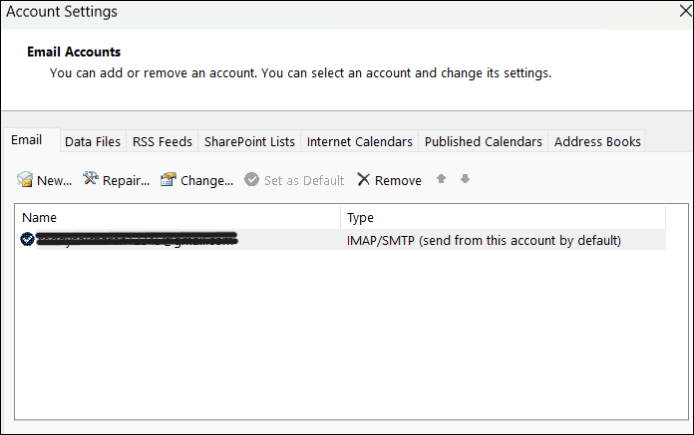Move account up with arrow icon
The width and height of the screenshot is (694, 435).
(x=441, y=180)
